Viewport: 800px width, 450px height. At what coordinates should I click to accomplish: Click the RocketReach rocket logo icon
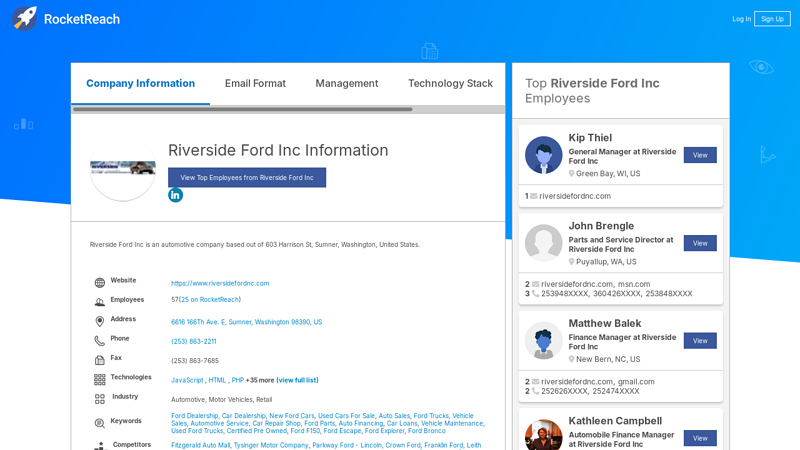pyautogui.click(x=24, y=18)
